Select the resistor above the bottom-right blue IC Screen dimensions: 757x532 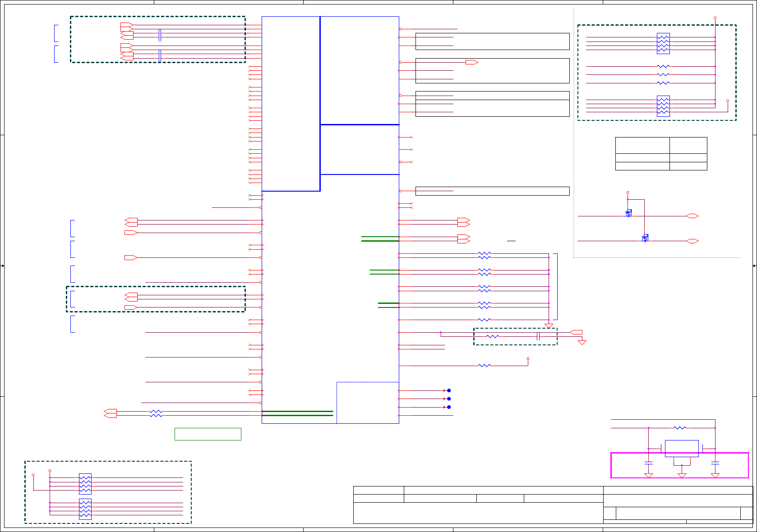tap(680, 428)
